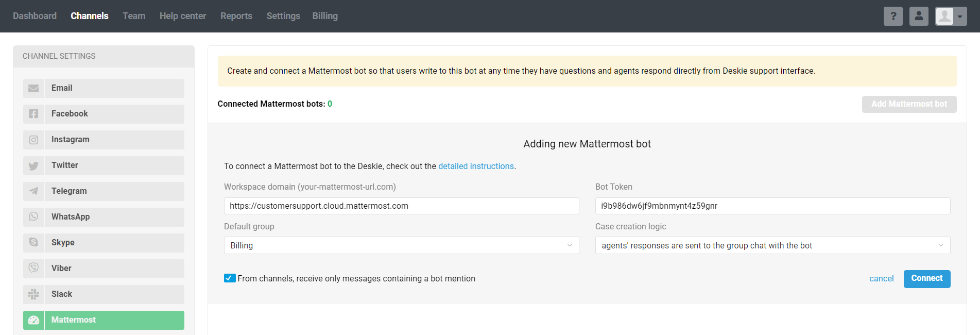Click cancel to discard new bot
Image resolution: width=980 pixels, height=335 pixels.
[x=881, y=279]
